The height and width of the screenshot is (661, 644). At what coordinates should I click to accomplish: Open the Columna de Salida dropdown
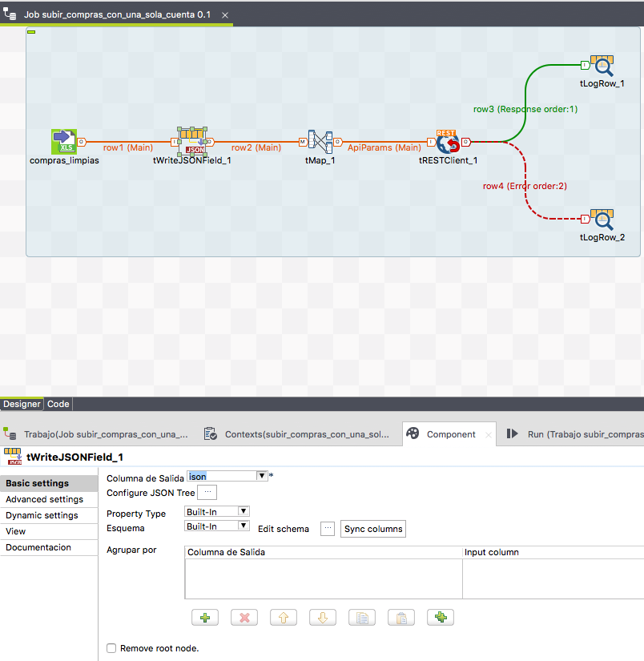pos(262,476)
